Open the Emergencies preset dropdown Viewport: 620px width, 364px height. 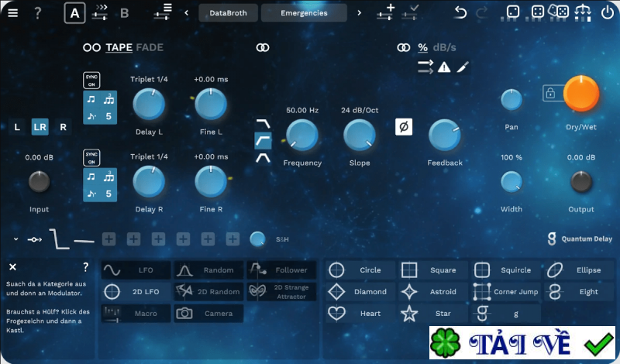coord(304,12)
